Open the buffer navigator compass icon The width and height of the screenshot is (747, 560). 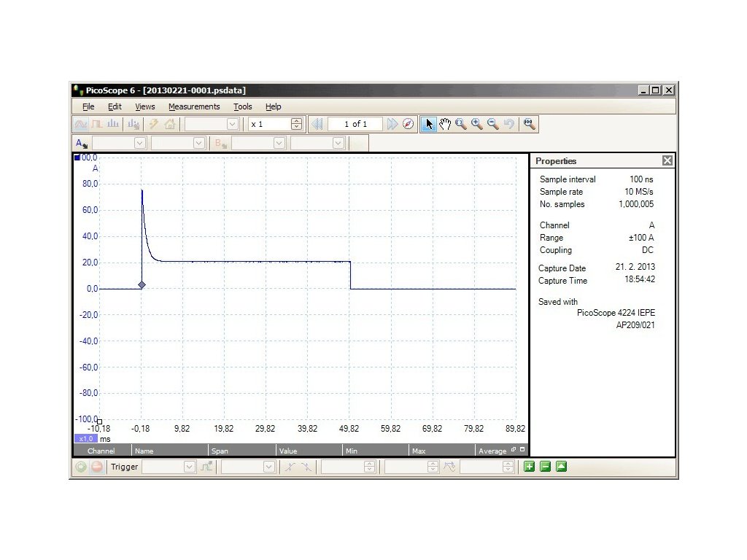click(409, 124)
